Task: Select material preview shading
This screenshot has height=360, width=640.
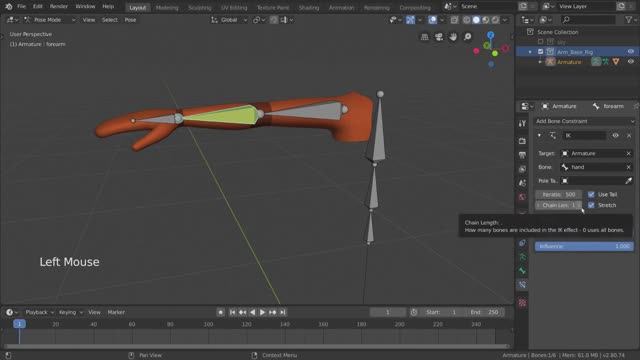Action: (x=486, y=20)
